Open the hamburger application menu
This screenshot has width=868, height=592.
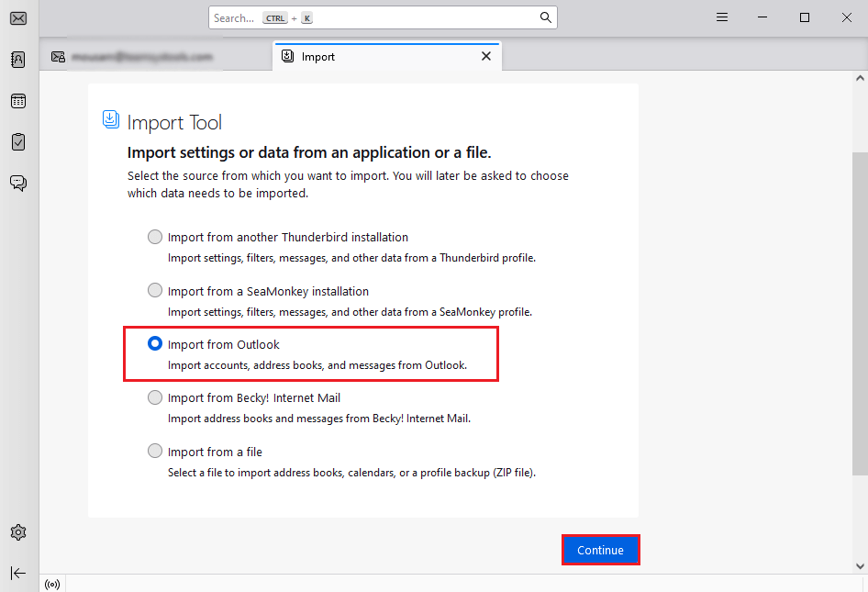tap(722, 17)
